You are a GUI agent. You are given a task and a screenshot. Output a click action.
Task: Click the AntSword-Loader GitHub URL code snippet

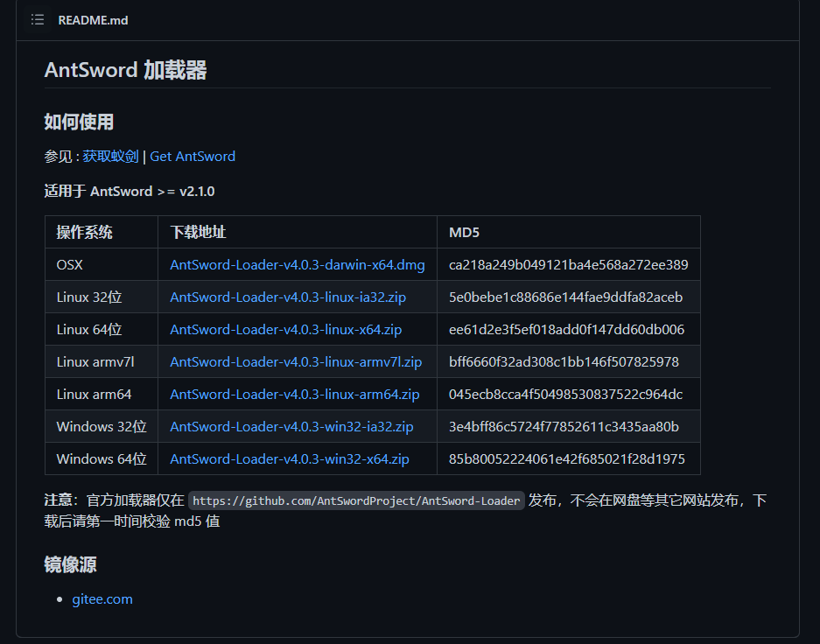coord(356,501)
